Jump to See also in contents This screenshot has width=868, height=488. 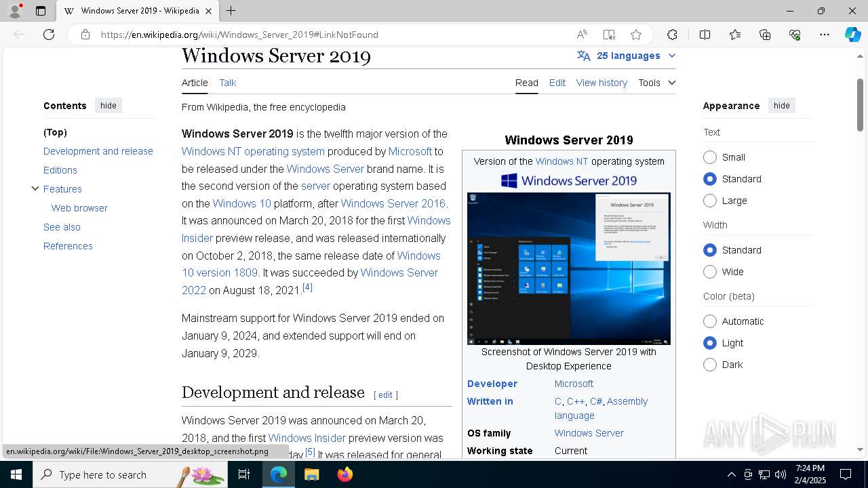pos(62,227)
